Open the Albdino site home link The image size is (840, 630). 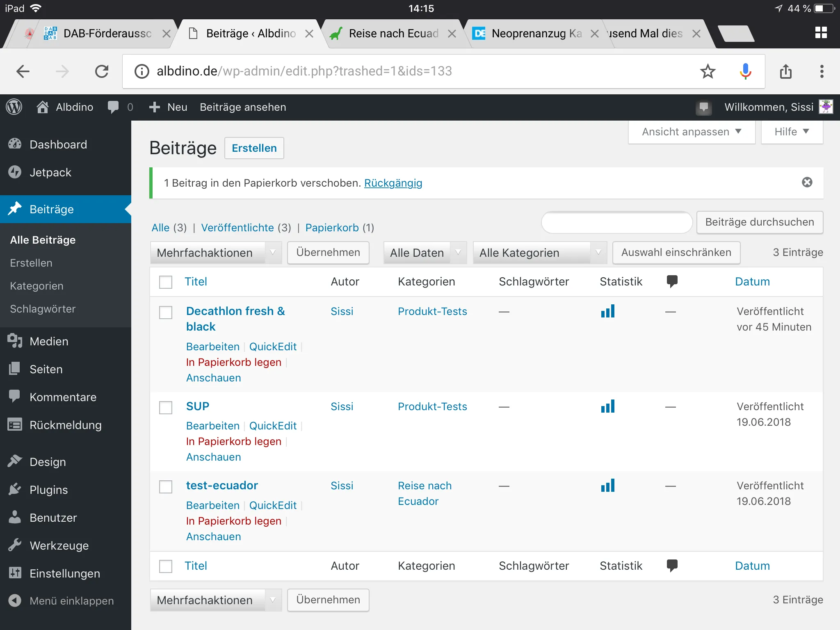(65, 107)
